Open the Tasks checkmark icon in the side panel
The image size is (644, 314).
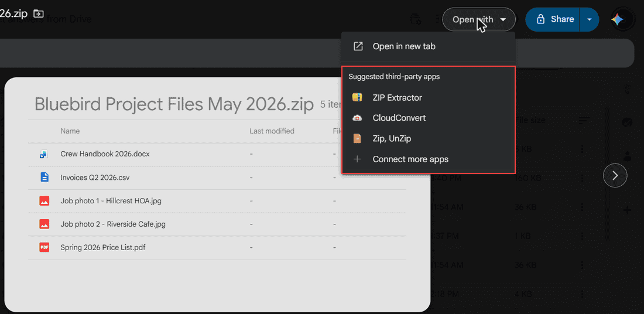(627, 122)
